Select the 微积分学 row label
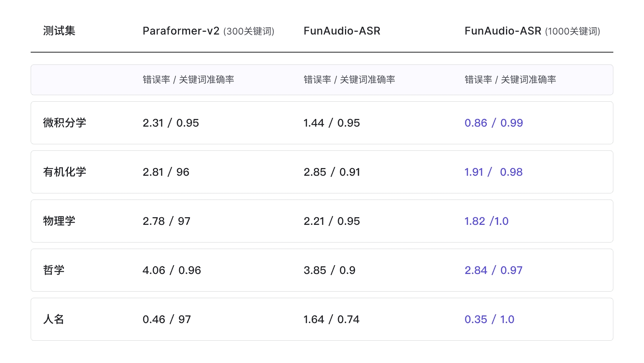Screen dimensions: 644x363 pyautogui.click(x=64, y=123)
